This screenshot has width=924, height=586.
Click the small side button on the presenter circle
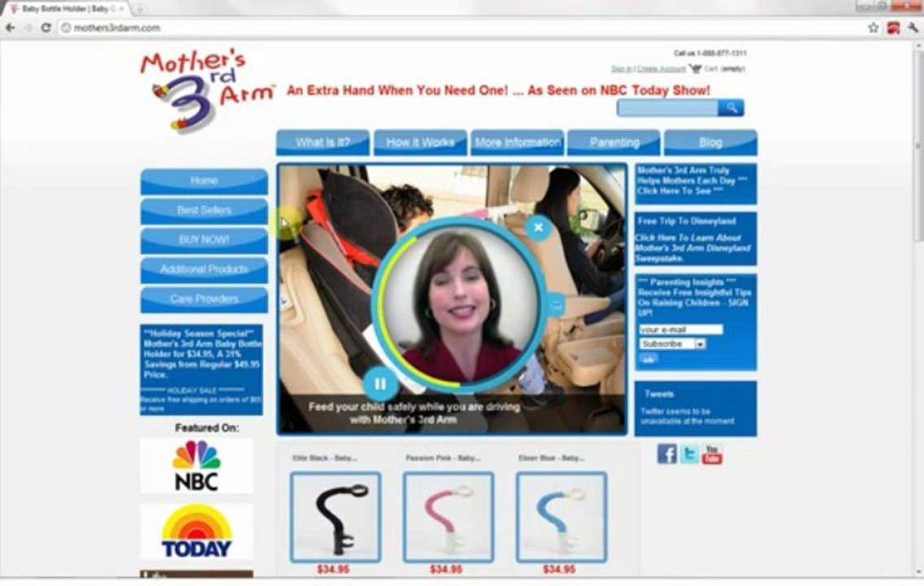point(556,304)
